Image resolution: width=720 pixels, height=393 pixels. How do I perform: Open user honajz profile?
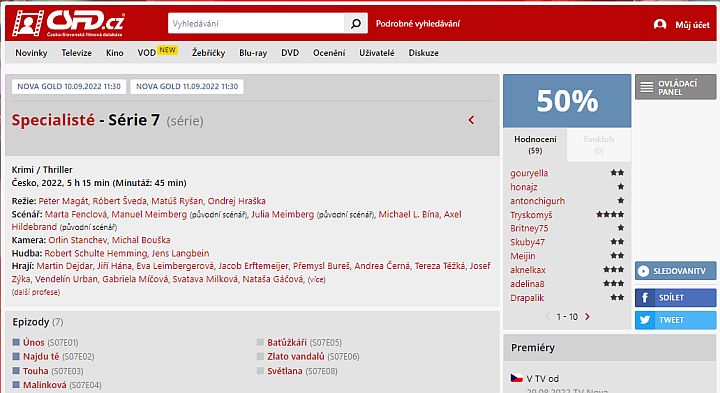[x=523, y=187]
